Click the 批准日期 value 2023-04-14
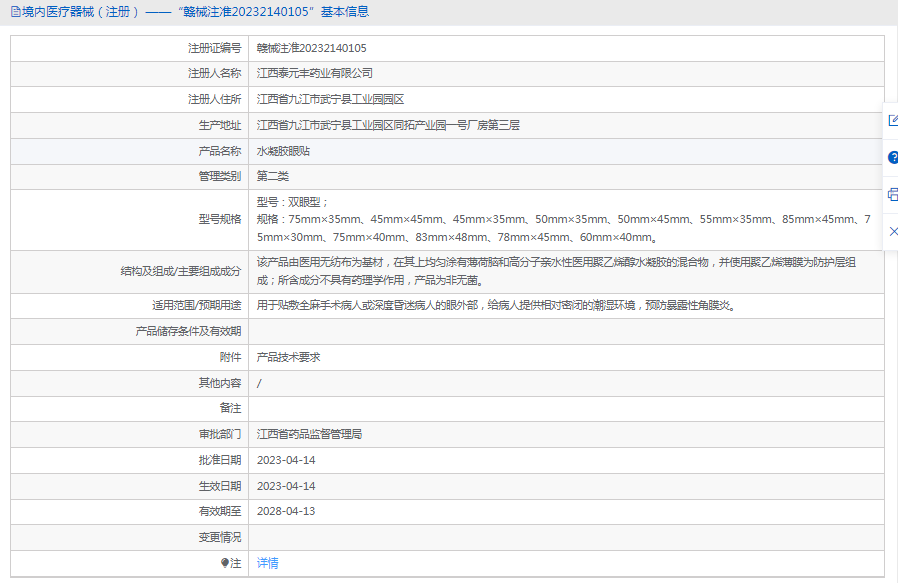 pos(286,460)
